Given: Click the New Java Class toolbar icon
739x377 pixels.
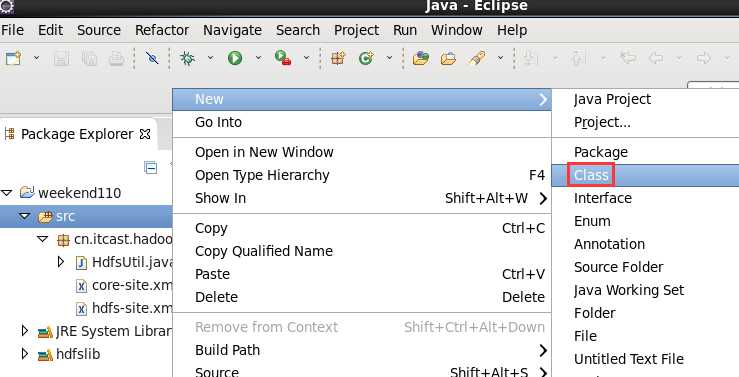Looking at the screenshot, I should pos(366,58).
